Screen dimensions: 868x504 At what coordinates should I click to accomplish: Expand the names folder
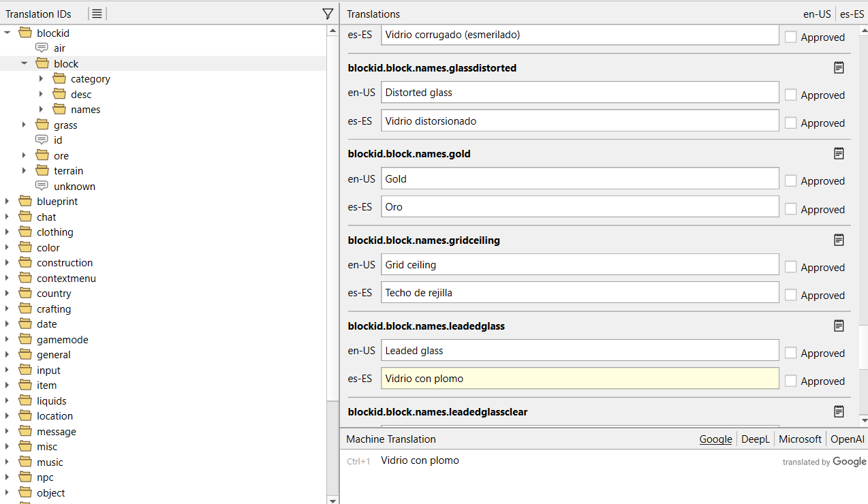(x=41, y=110)
